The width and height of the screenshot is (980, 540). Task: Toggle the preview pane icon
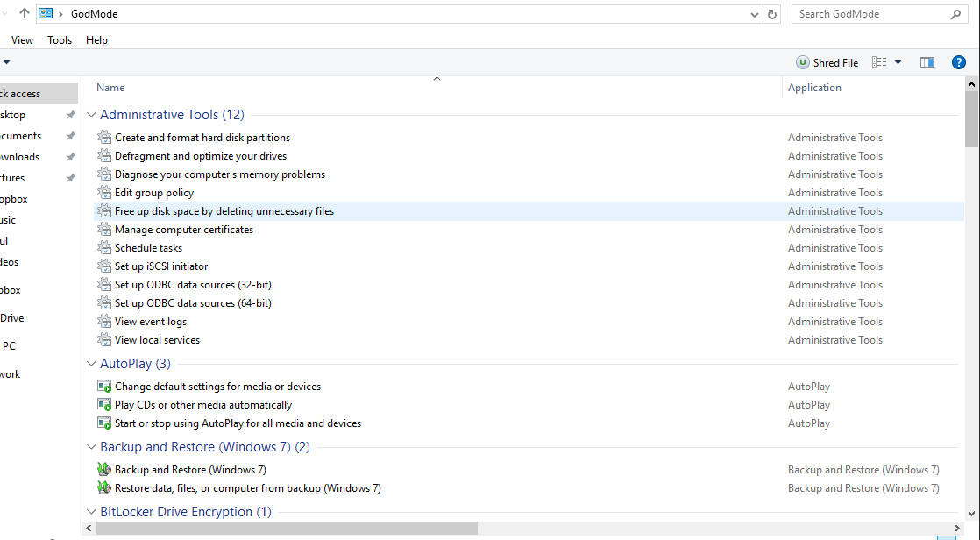pos(927,62)
